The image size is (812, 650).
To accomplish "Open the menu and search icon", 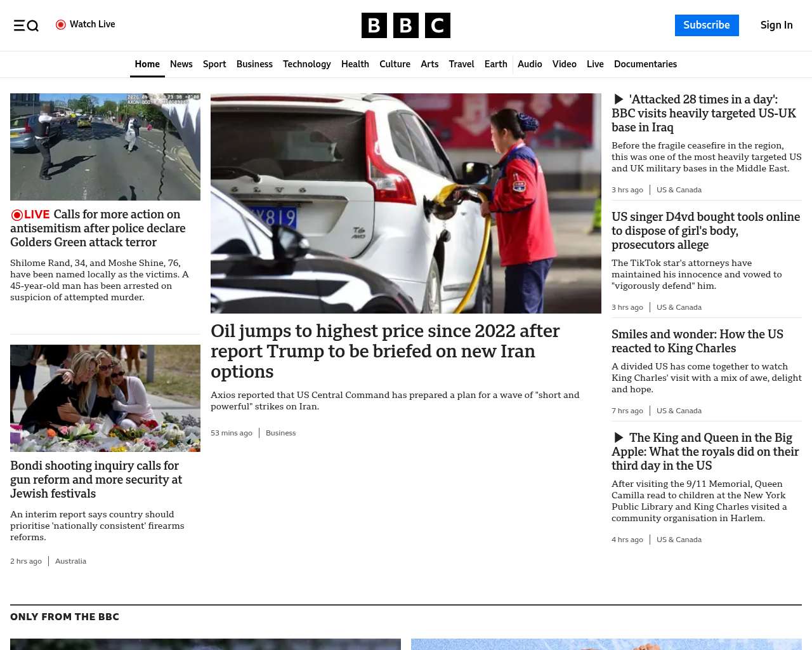I will tap(26, 25).
